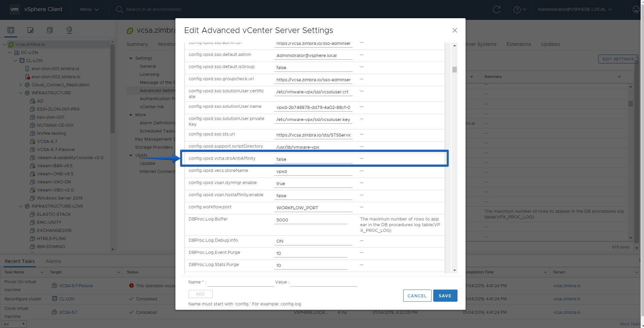This screenshot has height=328, width=644.
Task: Open General under Settings
Action: (148, 66)
